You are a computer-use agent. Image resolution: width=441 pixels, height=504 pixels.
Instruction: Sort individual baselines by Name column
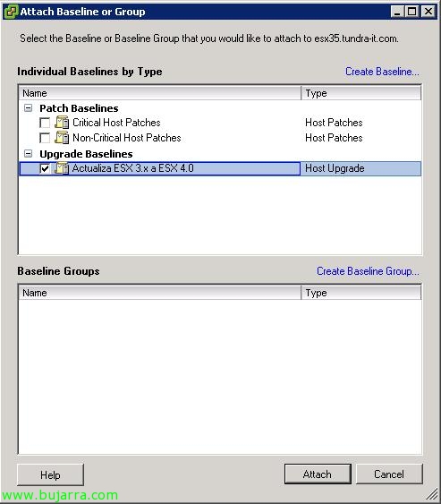[x=160, y=93]
